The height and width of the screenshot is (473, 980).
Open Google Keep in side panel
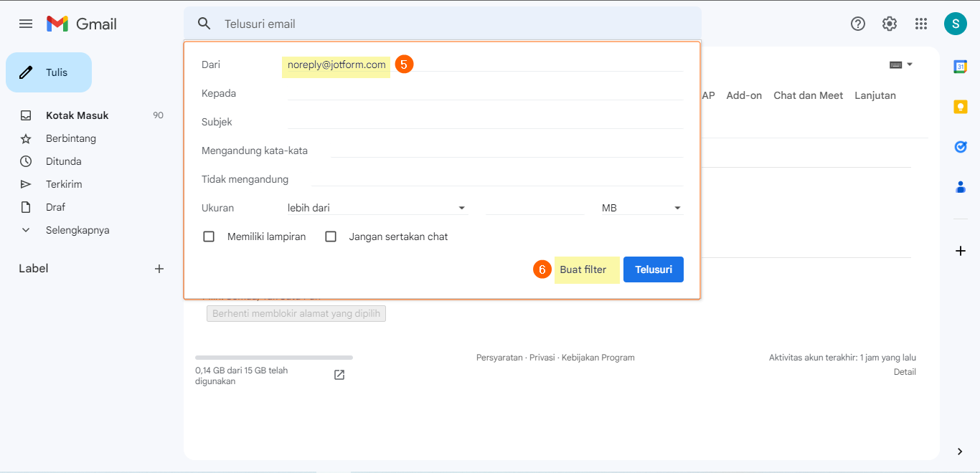[x=961, y=107]
